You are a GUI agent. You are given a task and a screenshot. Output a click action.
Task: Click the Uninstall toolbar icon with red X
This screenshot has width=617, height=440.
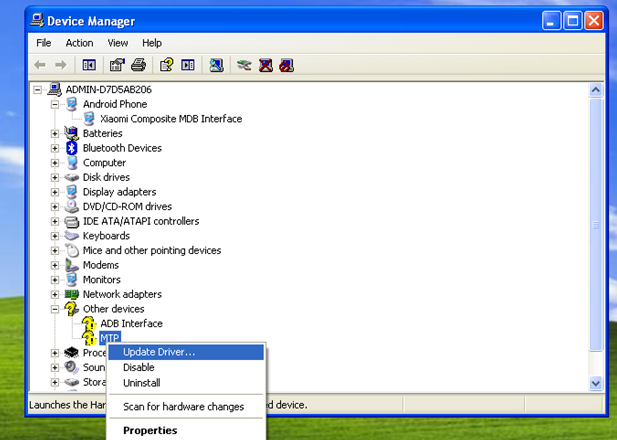pos(266,65)
